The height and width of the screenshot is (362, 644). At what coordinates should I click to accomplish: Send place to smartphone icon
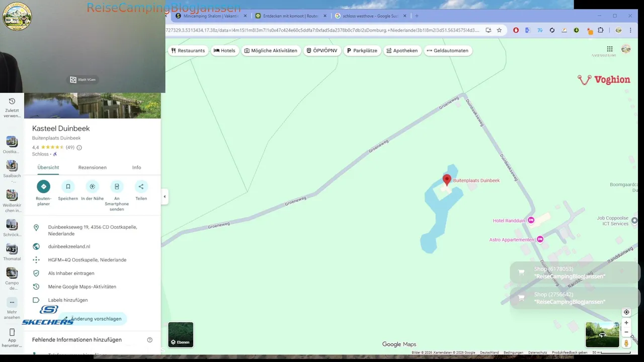click(117, 187)
